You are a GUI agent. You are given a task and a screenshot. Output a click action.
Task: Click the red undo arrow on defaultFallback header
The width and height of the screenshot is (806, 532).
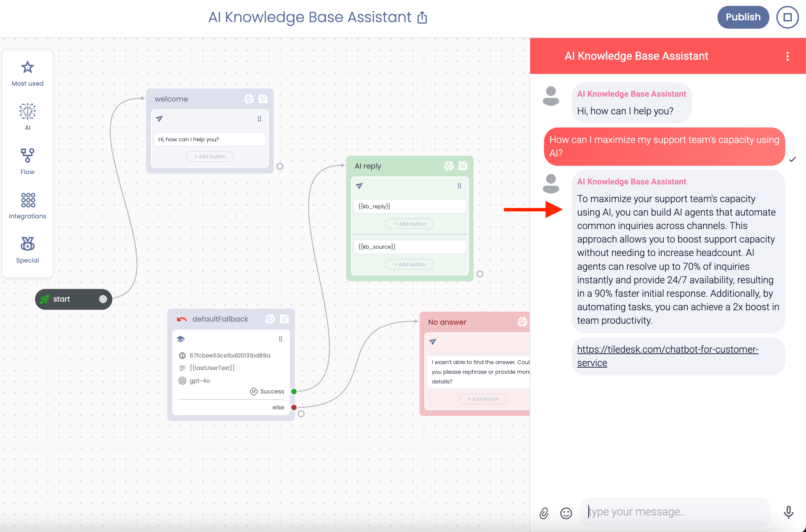pos(182,319)
